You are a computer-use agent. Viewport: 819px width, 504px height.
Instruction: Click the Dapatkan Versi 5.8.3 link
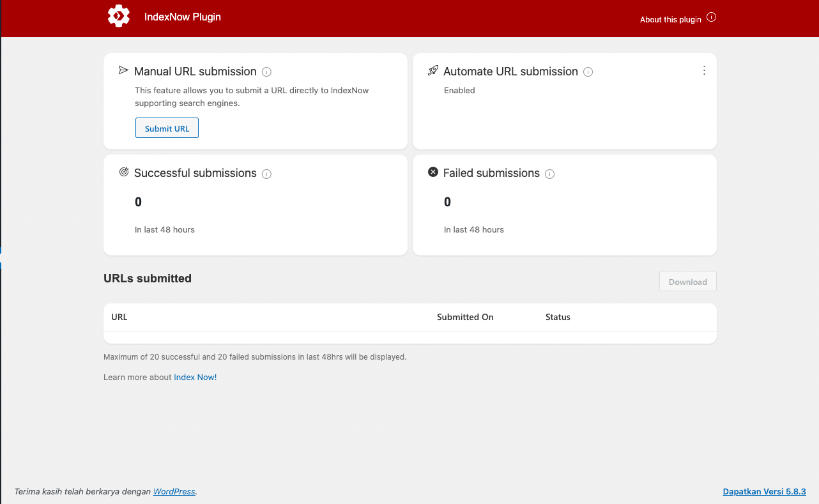[x=765, y=492]
